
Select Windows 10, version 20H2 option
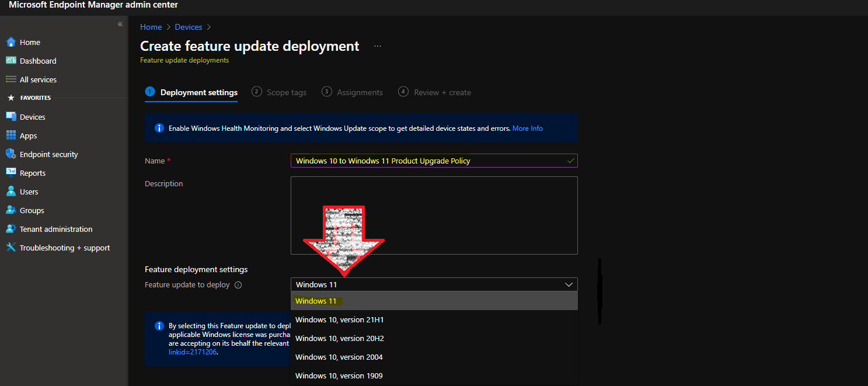coord(434,338)
